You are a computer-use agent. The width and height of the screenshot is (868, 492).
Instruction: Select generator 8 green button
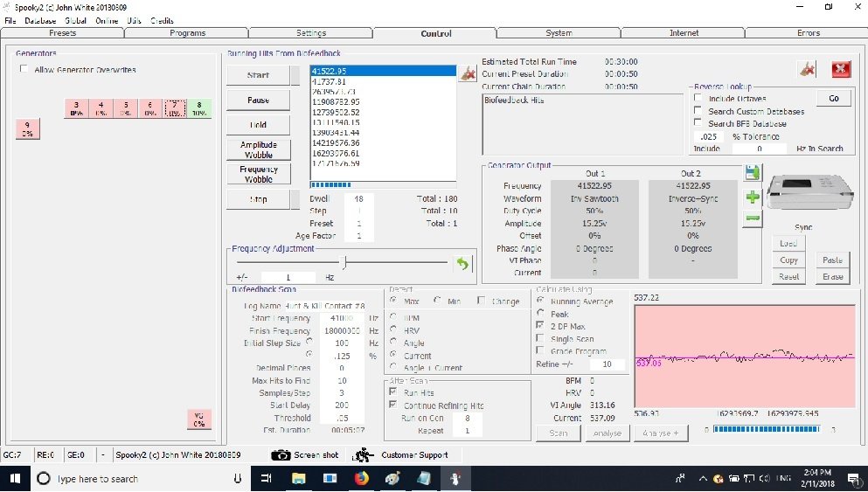199,107
